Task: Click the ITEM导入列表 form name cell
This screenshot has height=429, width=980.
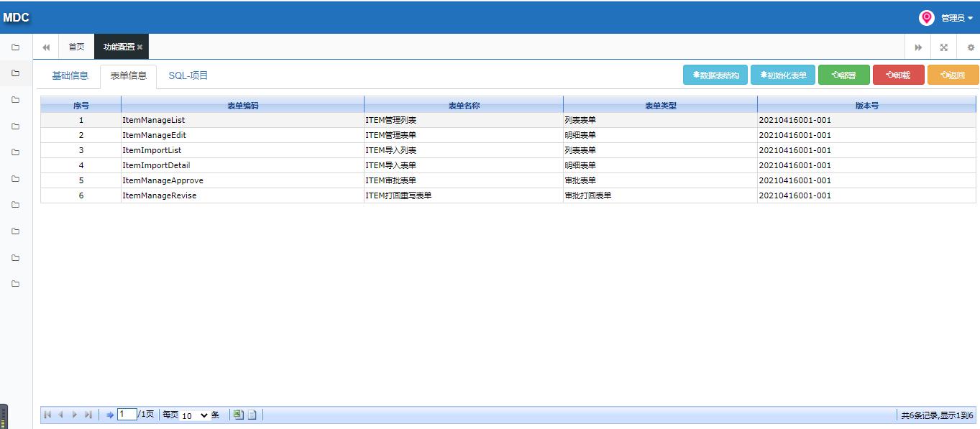Action: pyautogui.click(x=464, y=150)
